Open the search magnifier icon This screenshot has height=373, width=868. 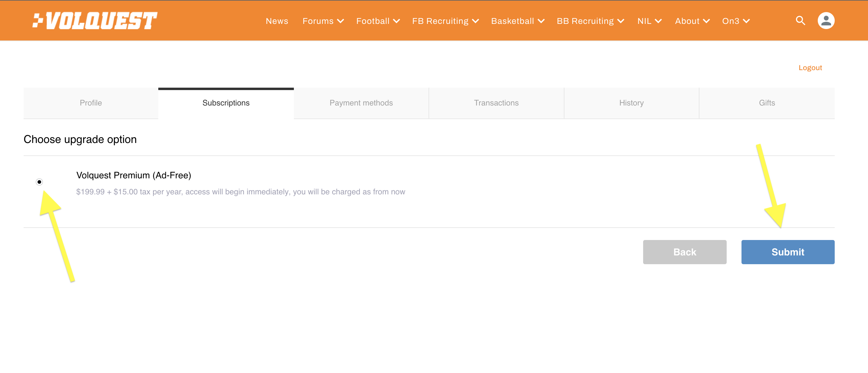pos(800,21)
